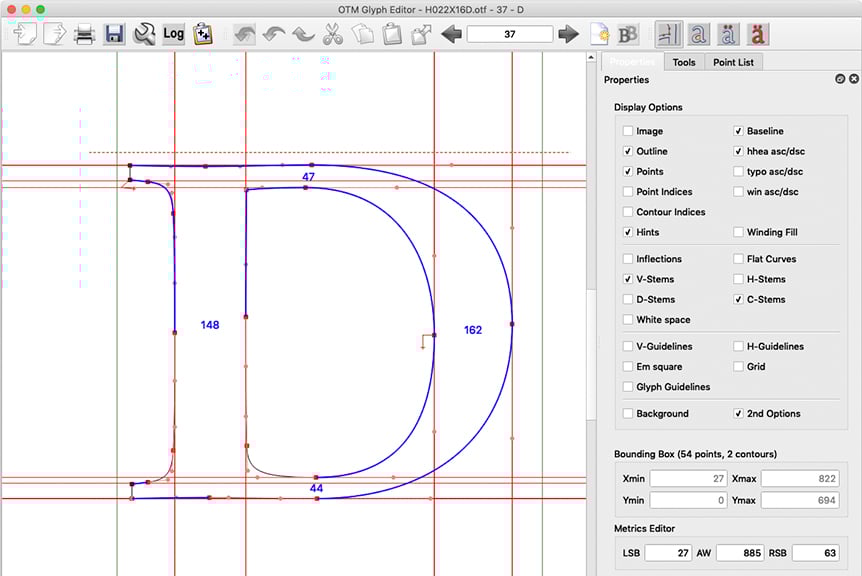Uncheck C-Stems checkbox

[x=738, y=300]
